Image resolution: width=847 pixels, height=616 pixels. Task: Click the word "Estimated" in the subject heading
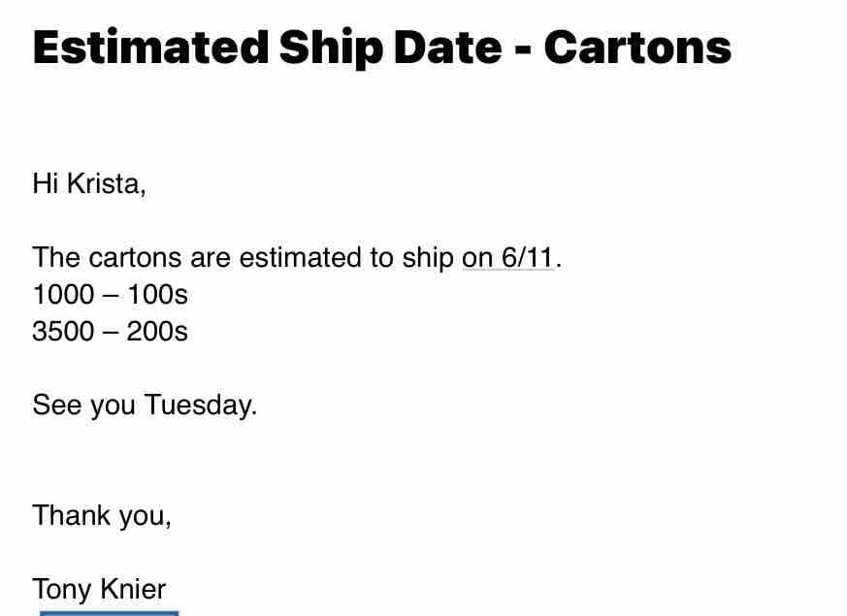click(150, 48)
